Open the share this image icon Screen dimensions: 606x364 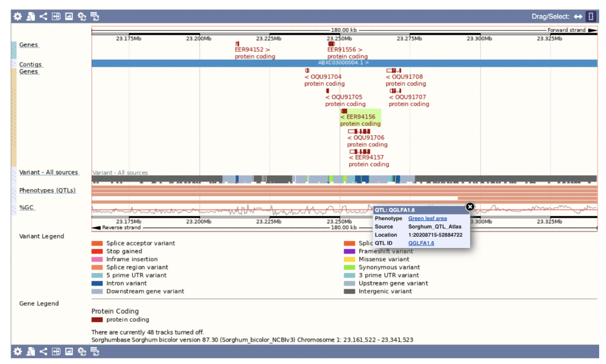tap(43, 16)
